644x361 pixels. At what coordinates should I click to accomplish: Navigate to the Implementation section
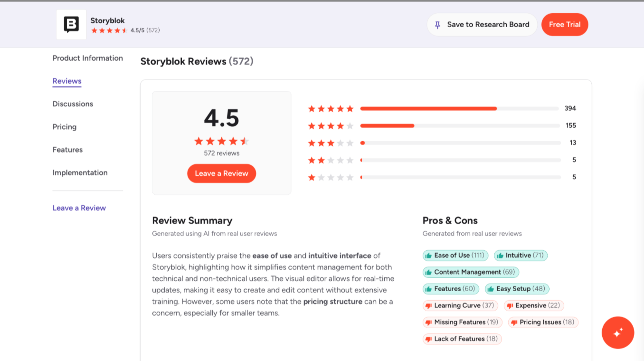pyautogui.click(x=80, y=172)
